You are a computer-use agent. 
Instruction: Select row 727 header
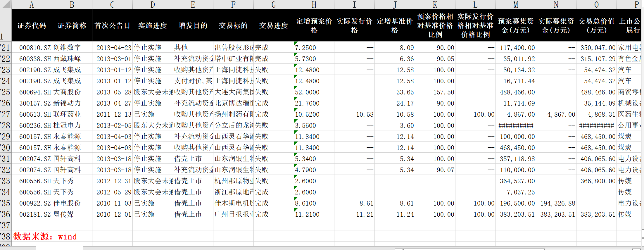[6, 114]
